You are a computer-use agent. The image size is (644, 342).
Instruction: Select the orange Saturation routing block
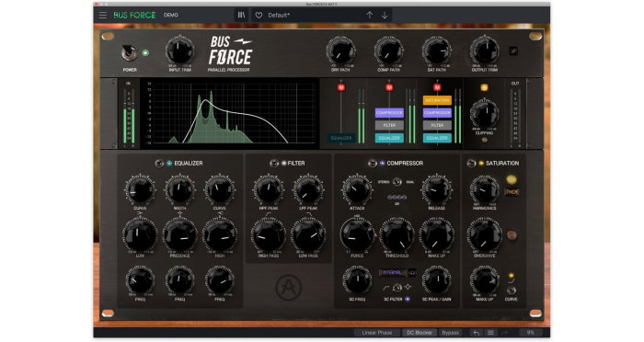(437, 100)
